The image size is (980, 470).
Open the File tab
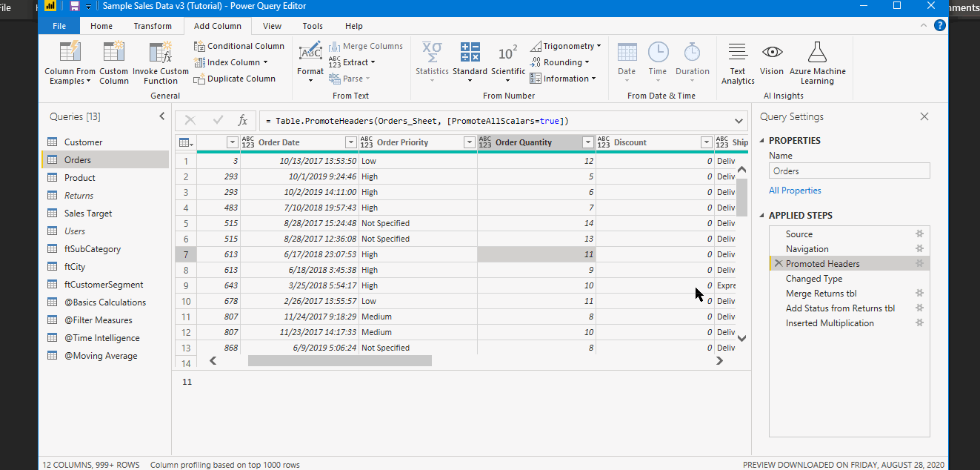pos(60,26)
